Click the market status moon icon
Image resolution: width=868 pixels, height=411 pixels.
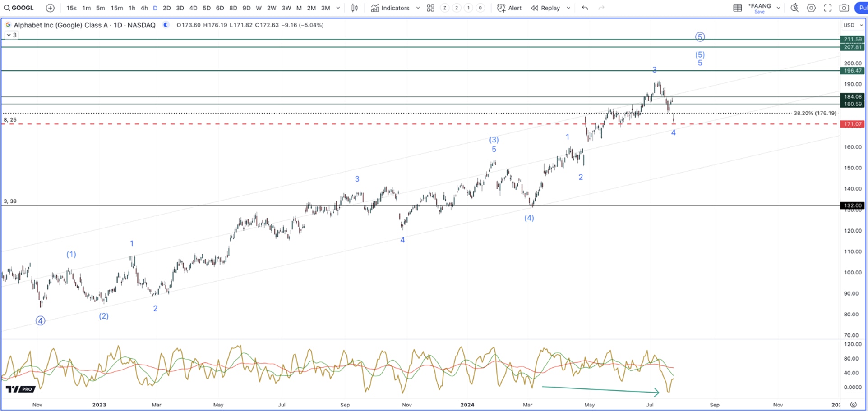click(x=166, y=25)
